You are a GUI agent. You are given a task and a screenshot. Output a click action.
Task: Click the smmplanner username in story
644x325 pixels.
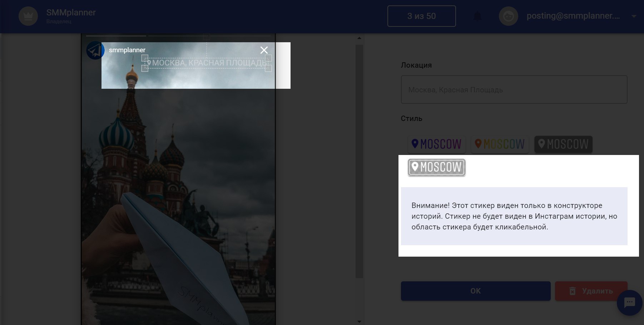[x=127, y=50]
